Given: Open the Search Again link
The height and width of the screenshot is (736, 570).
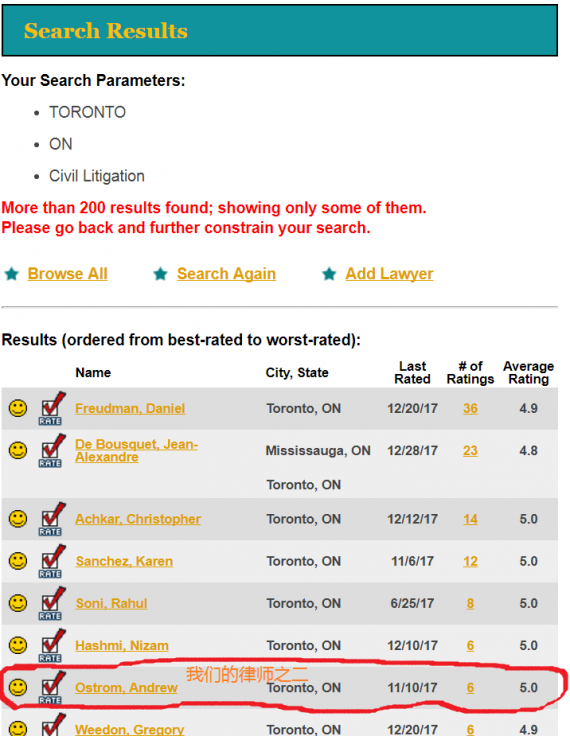Looking at the screenshot, I should (226, 274).
